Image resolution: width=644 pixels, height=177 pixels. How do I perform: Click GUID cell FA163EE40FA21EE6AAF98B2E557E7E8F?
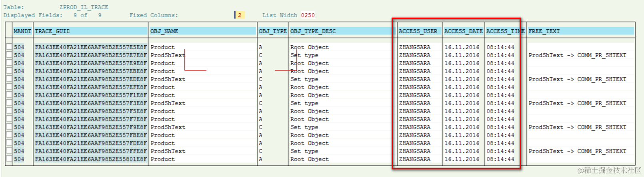click(x=91, y=55)
